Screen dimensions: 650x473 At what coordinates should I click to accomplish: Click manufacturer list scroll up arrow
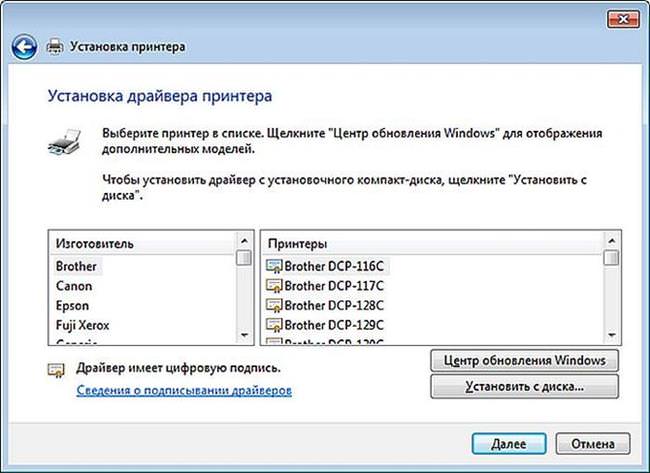[244, 241]
